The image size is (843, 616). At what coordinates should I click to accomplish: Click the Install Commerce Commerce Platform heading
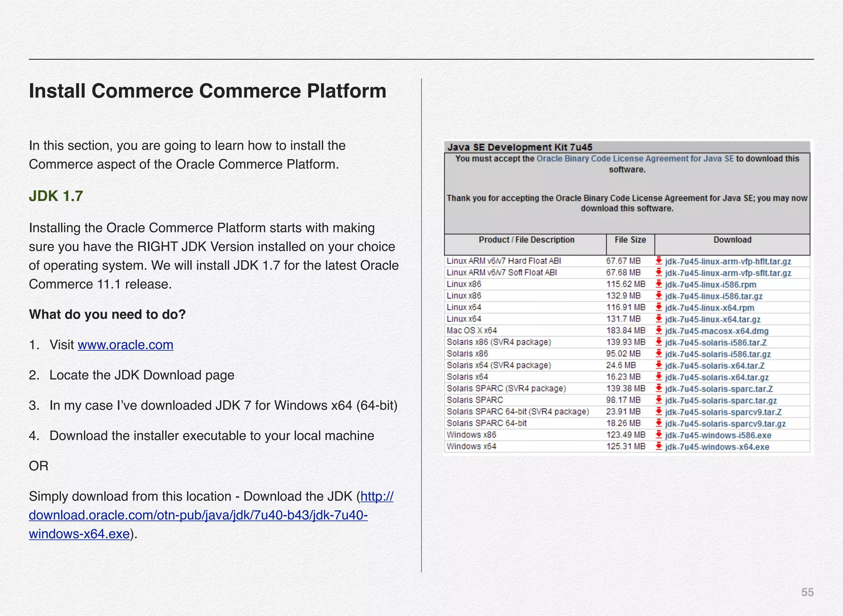207,91
